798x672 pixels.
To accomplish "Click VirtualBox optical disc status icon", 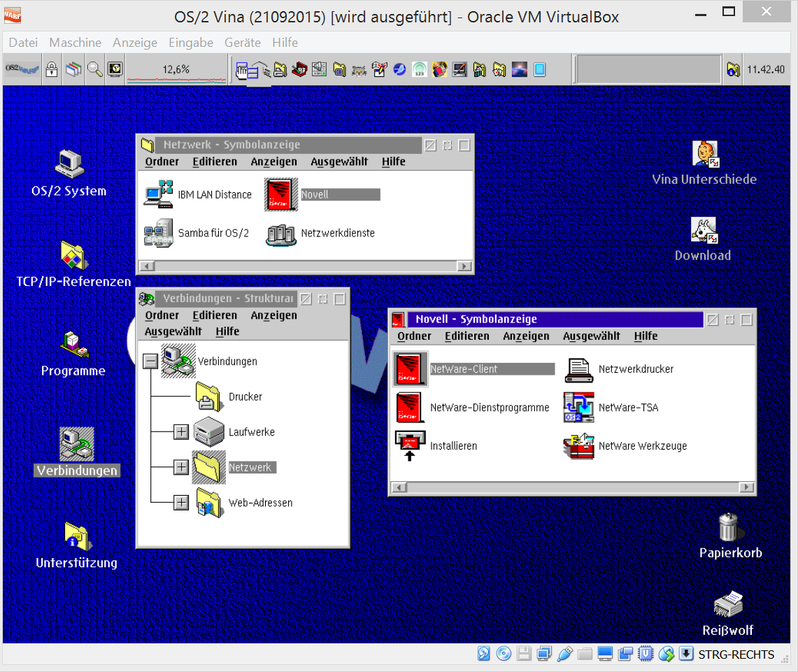I will coord(504,654).
